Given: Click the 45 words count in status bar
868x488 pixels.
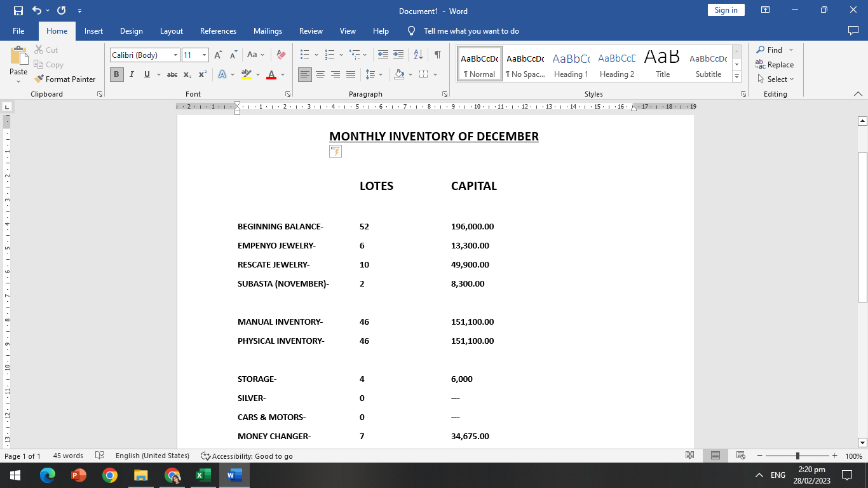Looking at the screenshot, I should (x=68, y=456).
